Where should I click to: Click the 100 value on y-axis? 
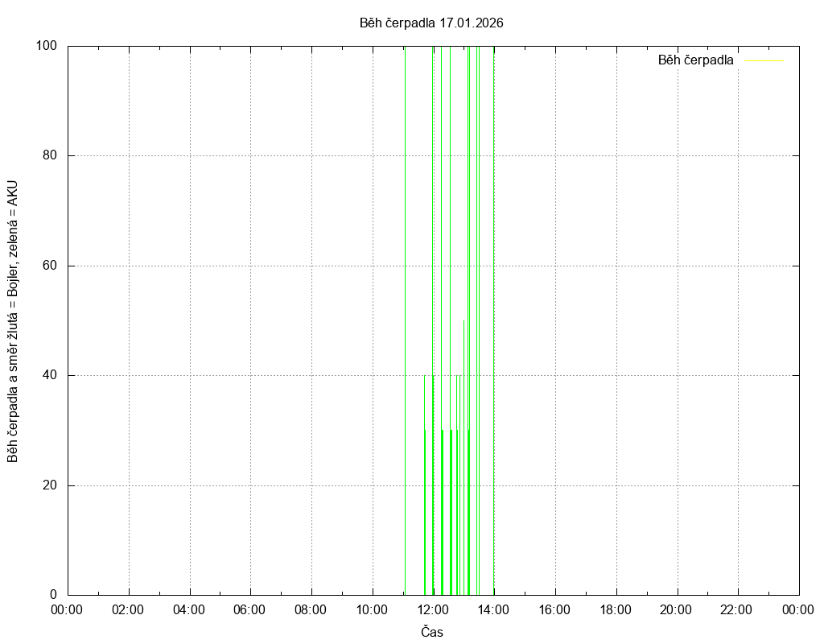[46, 46]
